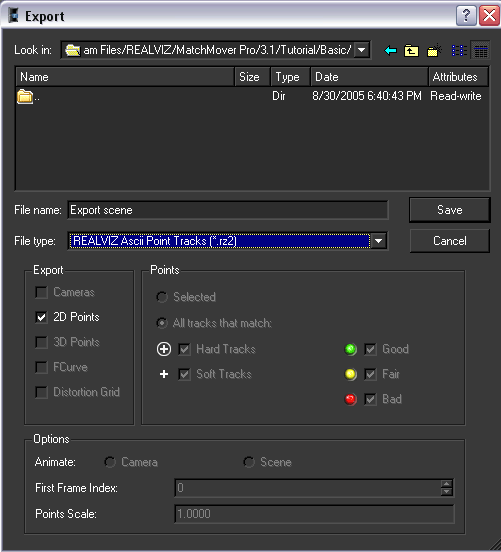Switch to detail view icon

[x=480, y=50]
